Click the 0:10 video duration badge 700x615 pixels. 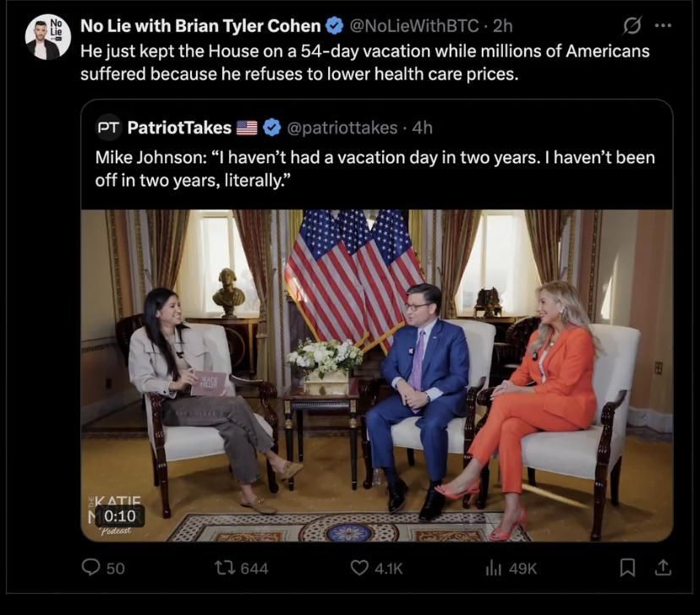click(x=119, y=514)
